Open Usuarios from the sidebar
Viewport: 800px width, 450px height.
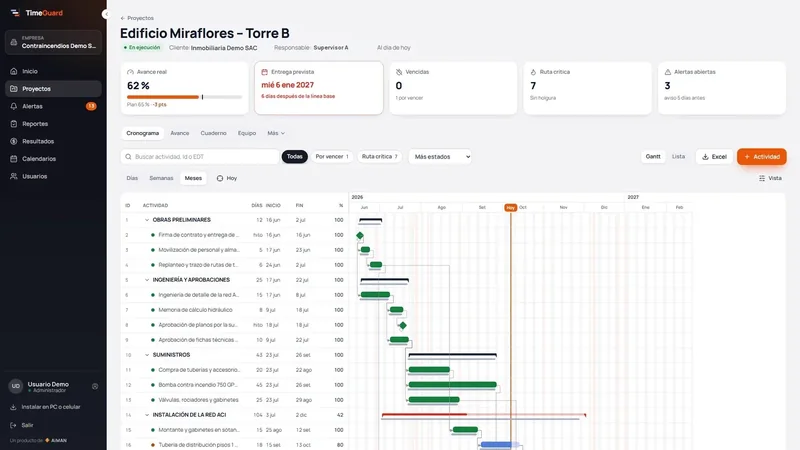pyautogui.click(x=53, y=176)
